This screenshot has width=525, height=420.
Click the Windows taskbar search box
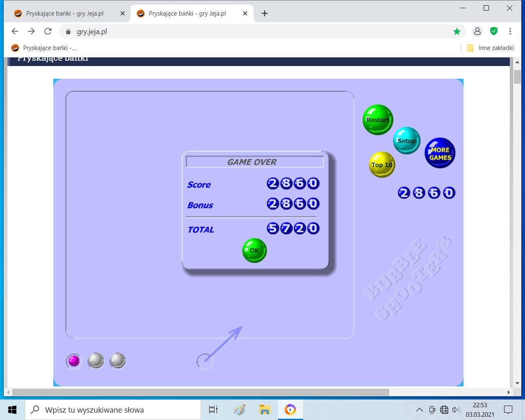click(113, 410)
